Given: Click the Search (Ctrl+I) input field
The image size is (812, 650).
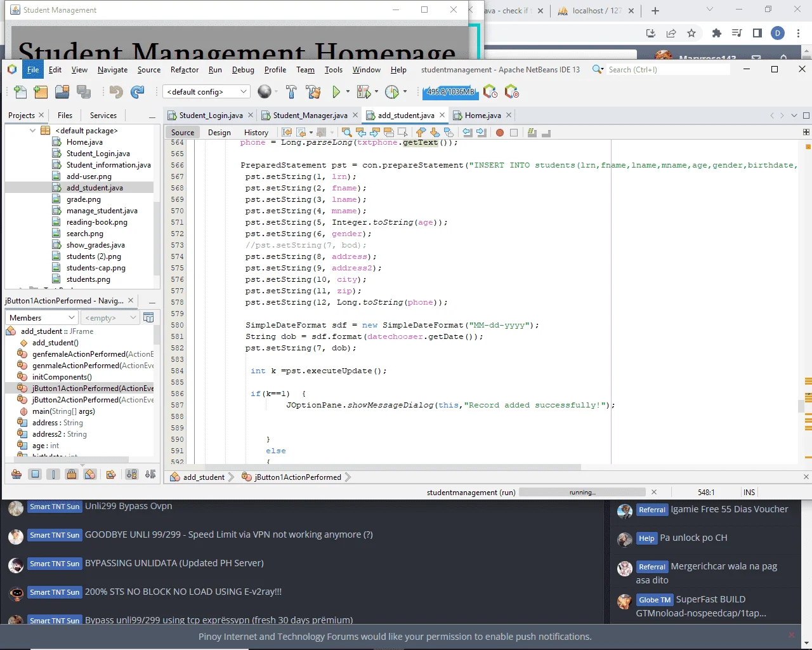Looking at the screenshot, I should pyautogui.click(x=669, y=70).
